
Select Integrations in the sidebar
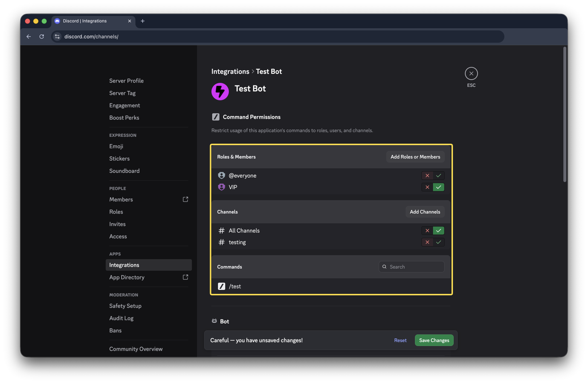click(148, 265)
